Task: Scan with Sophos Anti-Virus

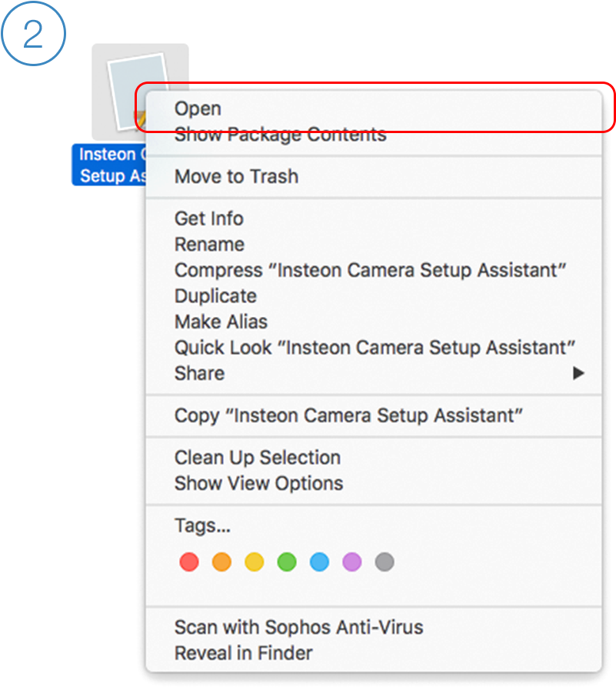Action: [298, 627]
